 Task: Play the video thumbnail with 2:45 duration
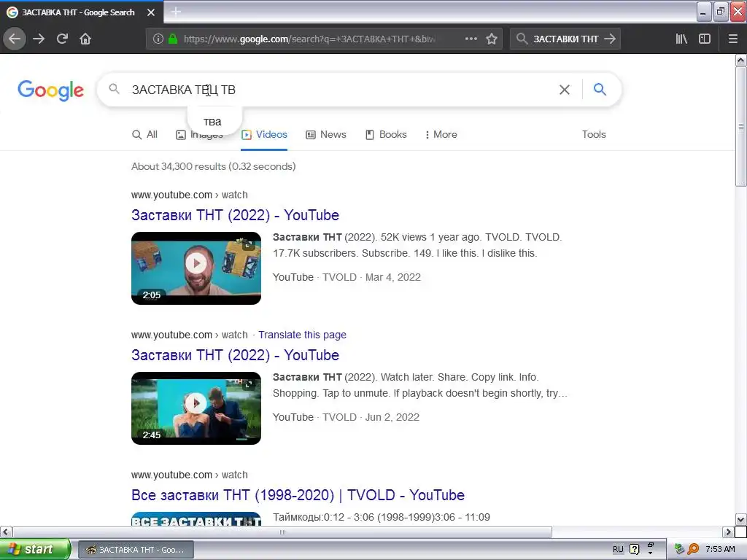196,408
